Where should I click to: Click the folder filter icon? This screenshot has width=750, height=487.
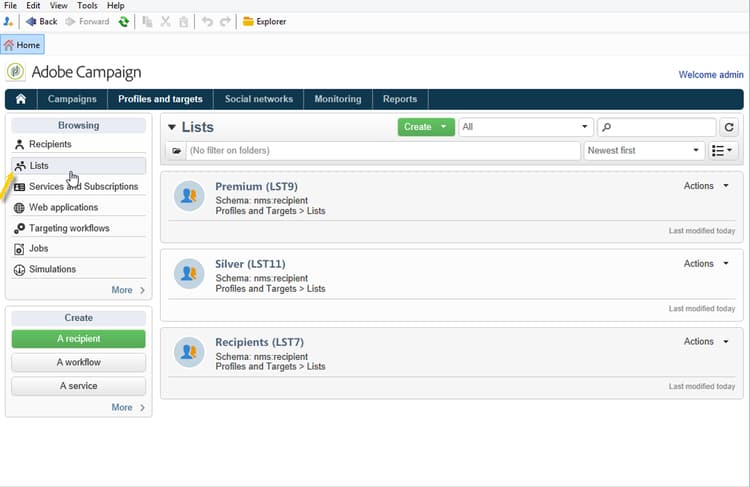point(176,151)
